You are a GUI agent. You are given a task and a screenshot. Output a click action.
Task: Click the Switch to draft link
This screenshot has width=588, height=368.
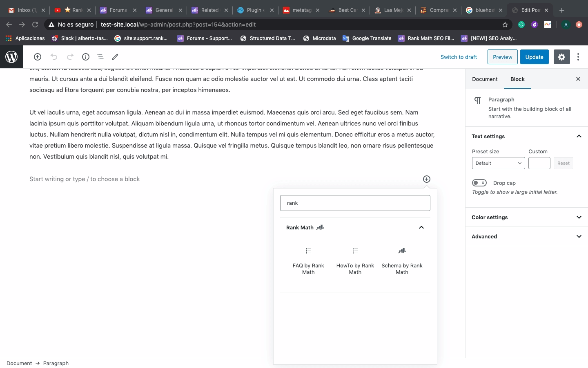pos(459,57)
